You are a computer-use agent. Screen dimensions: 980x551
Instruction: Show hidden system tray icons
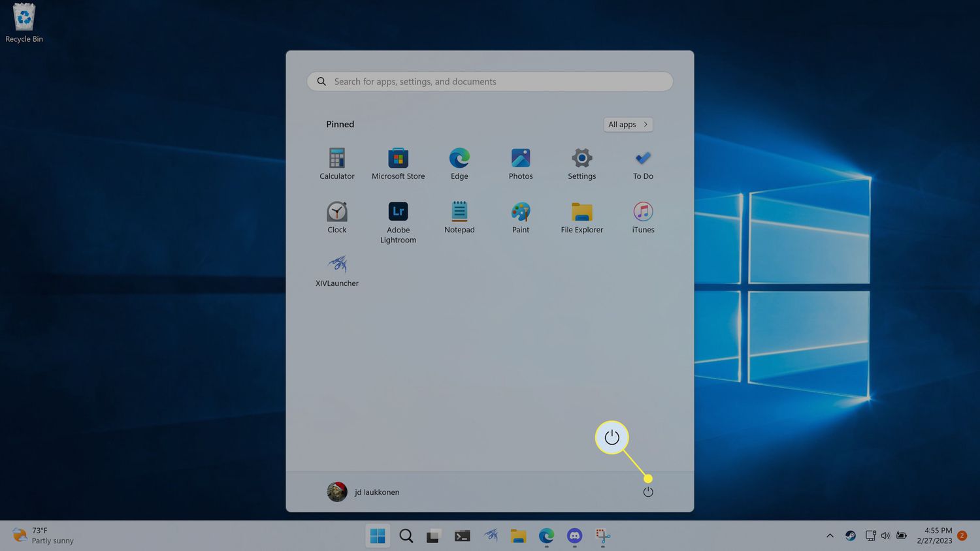coord(830,536)
